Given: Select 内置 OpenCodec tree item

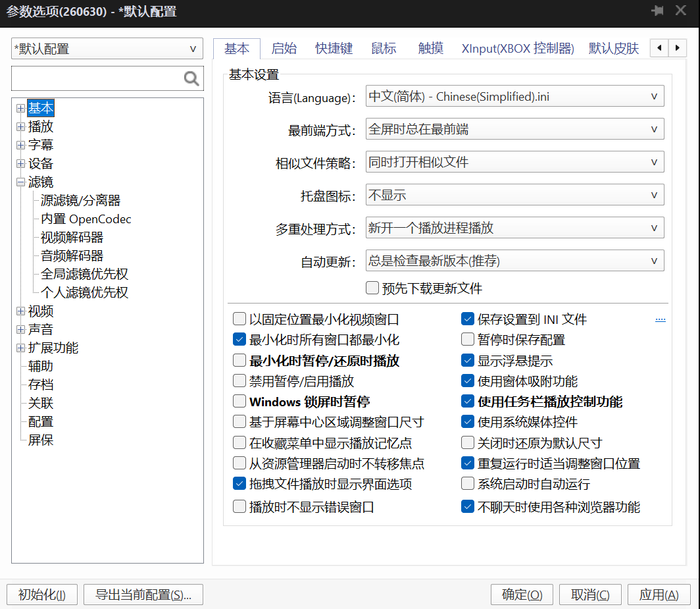Looking at the screenshot, I should point(86,219).
